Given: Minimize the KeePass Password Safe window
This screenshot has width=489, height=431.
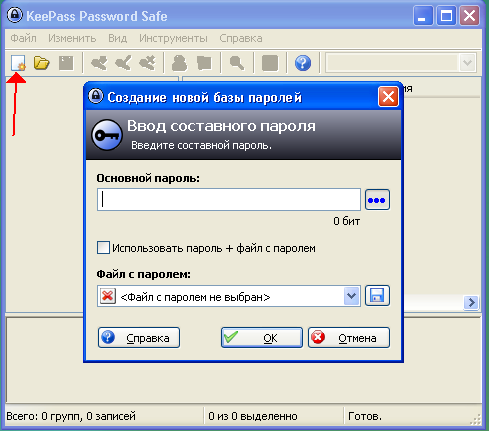Looking at the screenshot, I should point(422,16).
